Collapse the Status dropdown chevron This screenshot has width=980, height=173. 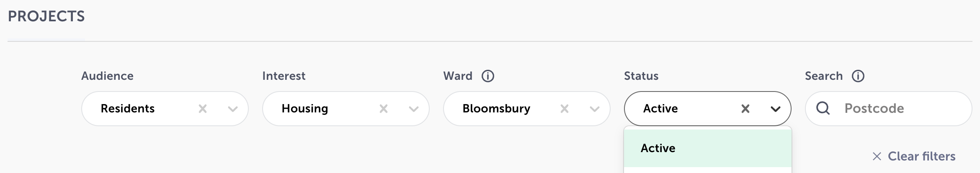(776, 109)
